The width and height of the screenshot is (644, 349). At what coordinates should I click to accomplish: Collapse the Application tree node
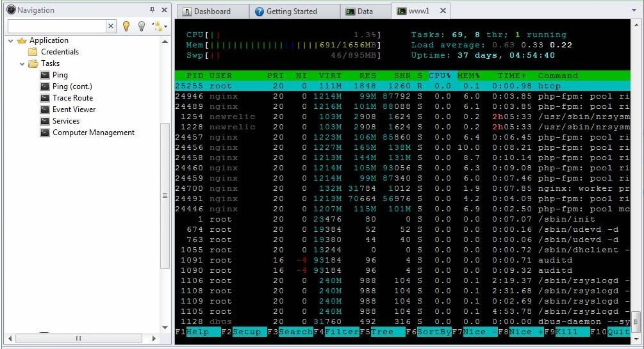coord(11,40)
